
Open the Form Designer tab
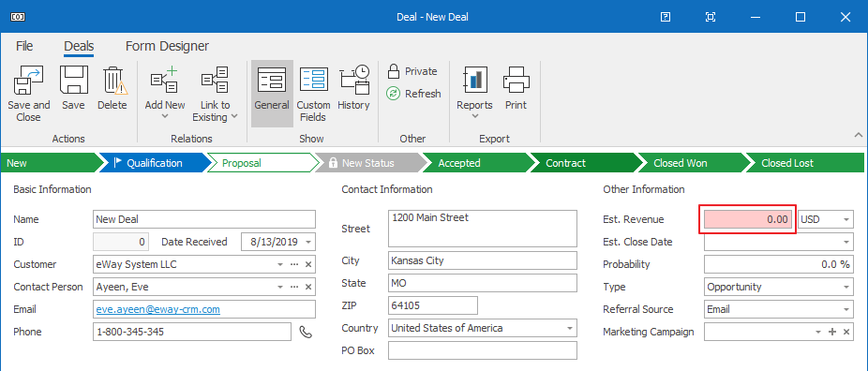tap(167, 46)
